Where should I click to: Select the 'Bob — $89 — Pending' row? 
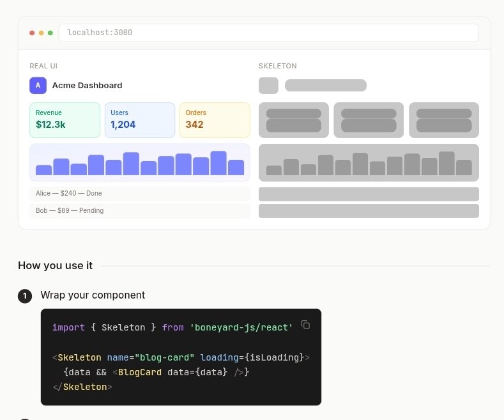point(140,211)
